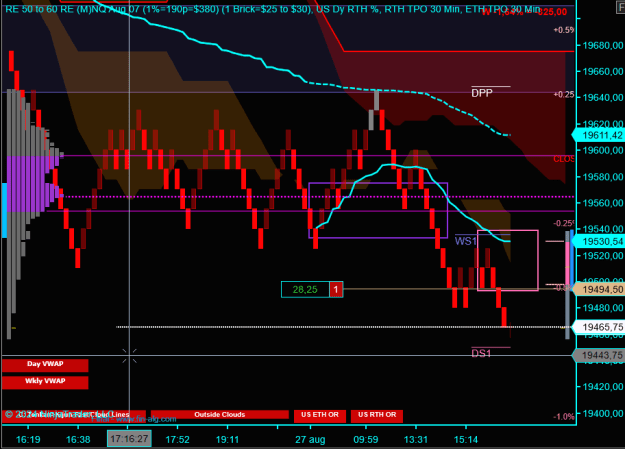Click the 19580,00 price axis label
Viewport: 625px width, 449px height.
tap(603, 177)
